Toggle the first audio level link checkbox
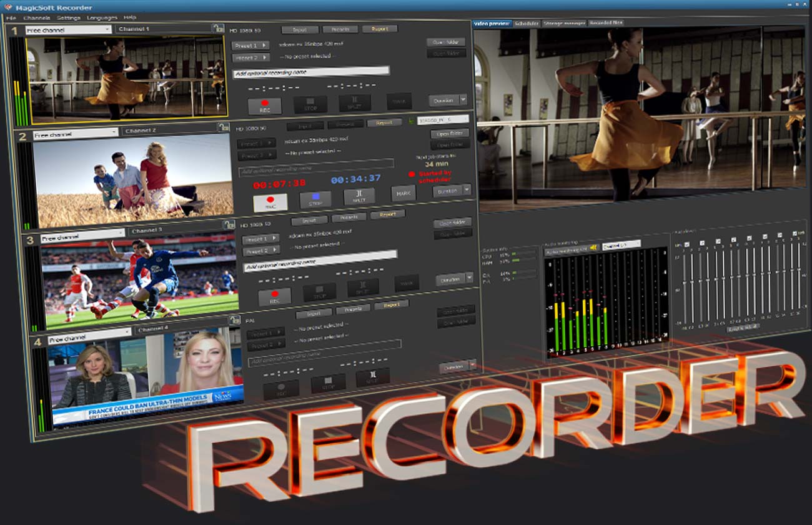 click(x=687, y=244)
